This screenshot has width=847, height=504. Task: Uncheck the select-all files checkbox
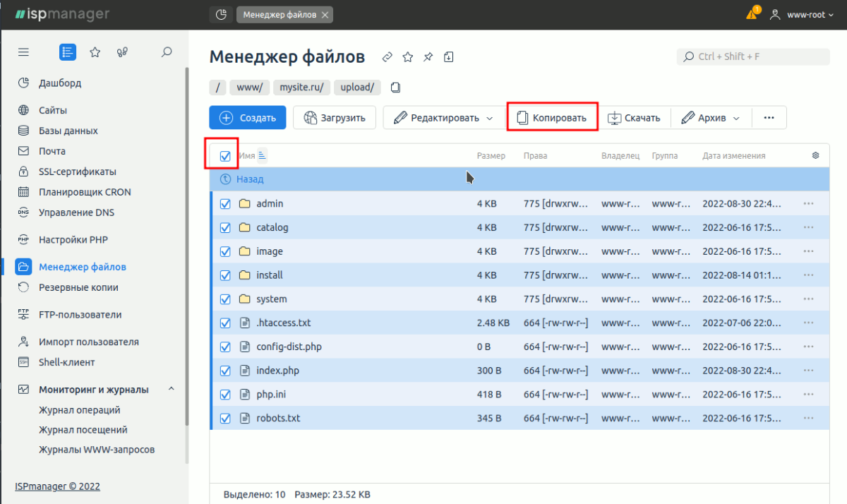(x=225, y=156)
